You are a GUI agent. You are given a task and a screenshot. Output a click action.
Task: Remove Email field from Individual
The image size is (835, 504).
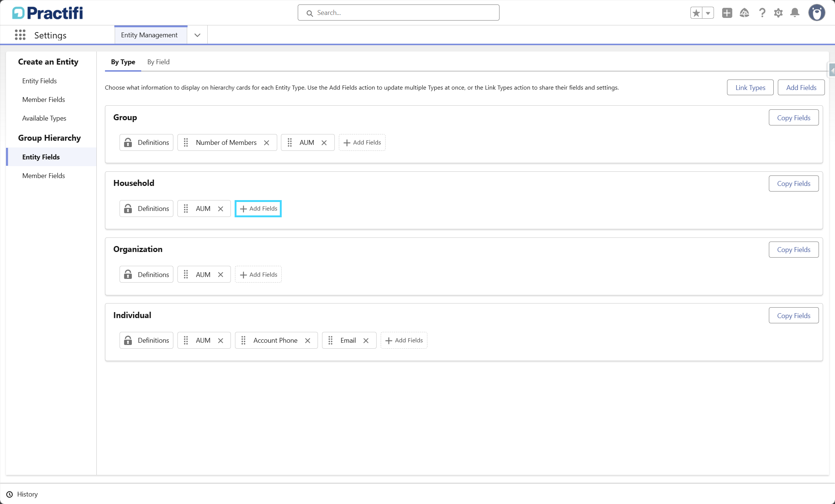(x=366, y=340)
